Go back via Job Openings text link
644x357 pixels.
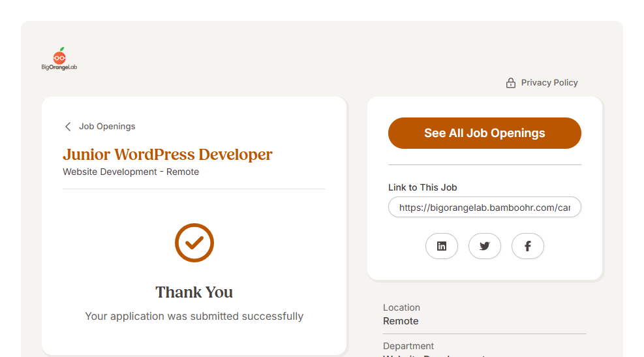point(107,127)
